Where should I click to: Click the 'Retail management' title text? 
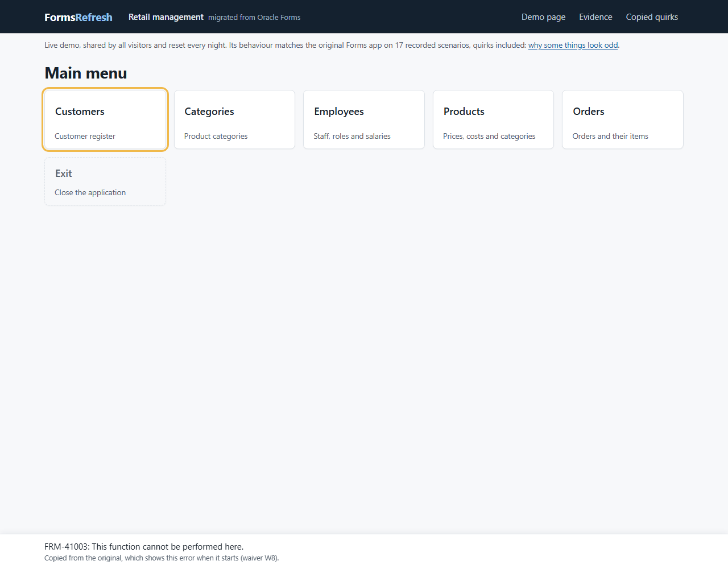click(166, 17)
